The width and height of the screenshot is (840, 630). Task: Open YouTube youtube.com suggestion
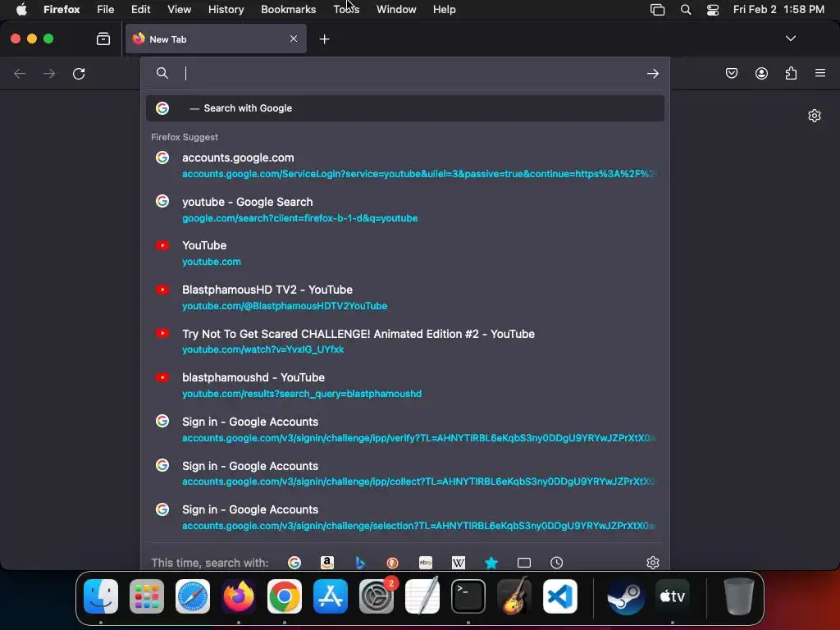click(405, 253)
